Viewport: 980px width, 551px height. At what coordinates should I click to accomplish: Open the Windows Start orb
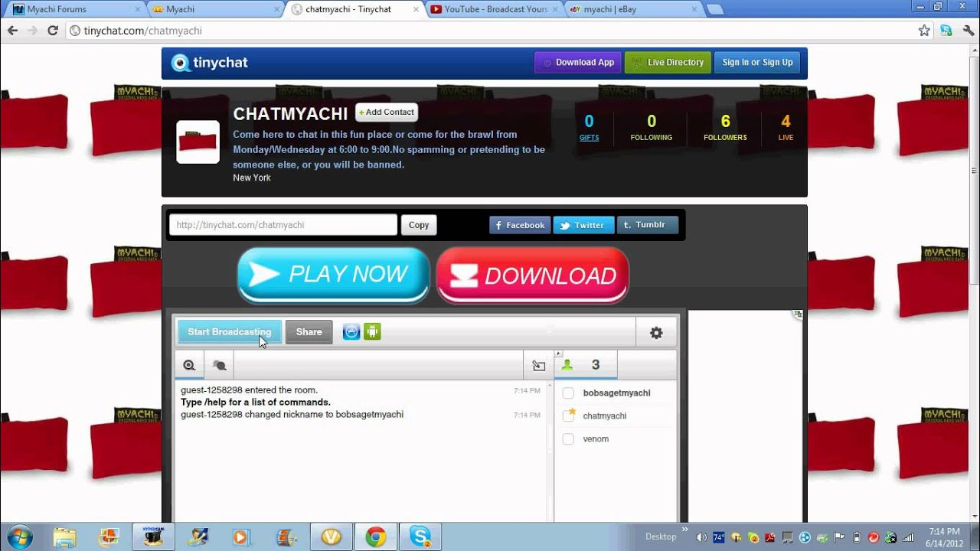(18, 536)
